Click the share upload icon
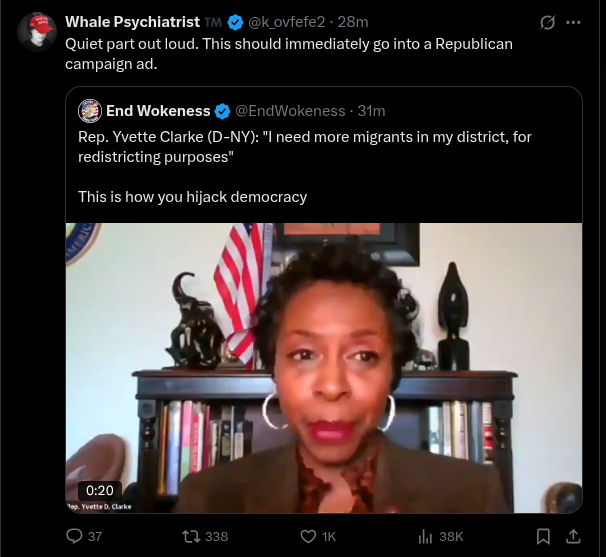This screenshot has width=606, height=557. [573, 536]
